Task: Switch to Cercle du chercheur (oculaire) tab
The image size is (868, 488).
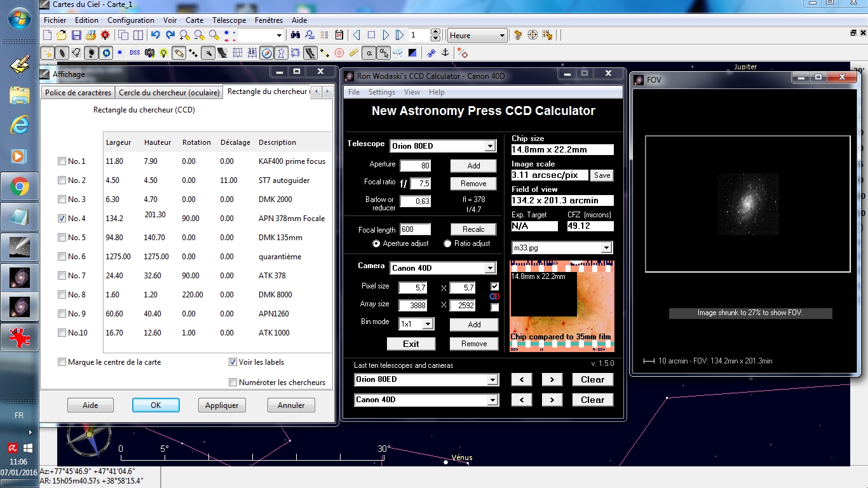Action: pos(169,93)
